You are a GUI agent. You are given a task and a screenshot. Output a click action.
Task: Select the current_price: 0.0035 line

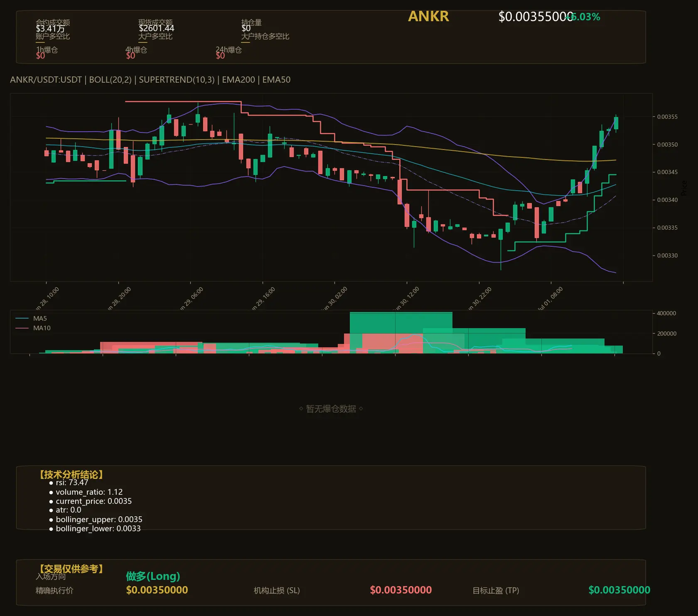tap(94, 501)
